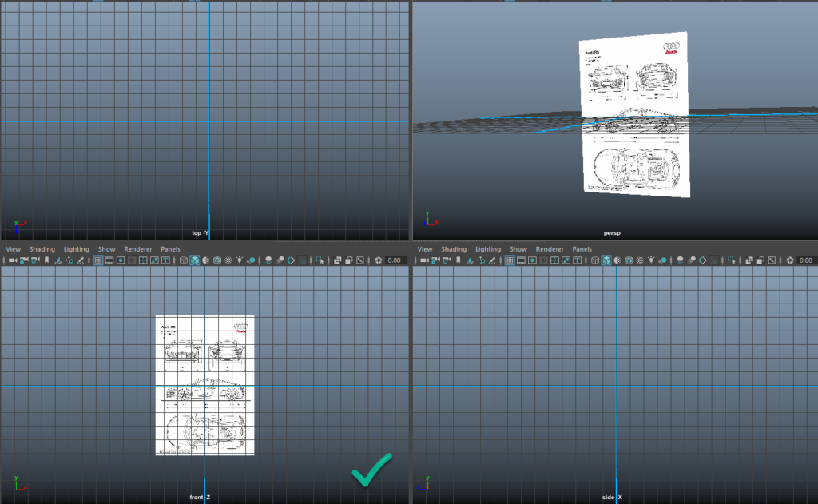The width and height of the screenshot is (818, 504).
Task: Click X-Ray Joints icon in front view toolbar
Action: tap(360, 260)
